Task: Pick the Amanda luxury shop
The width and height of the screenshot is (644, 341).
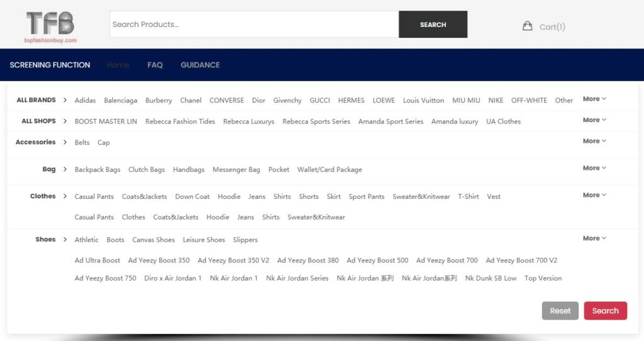Action: pos(455,121)
